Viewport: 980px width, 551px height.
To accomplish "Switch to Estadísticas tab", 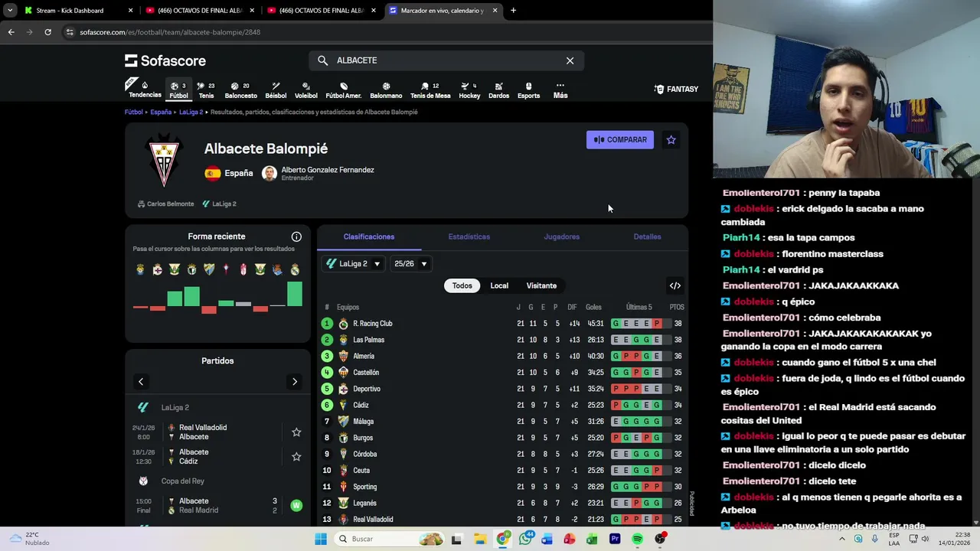I will (x=469, y=236).
